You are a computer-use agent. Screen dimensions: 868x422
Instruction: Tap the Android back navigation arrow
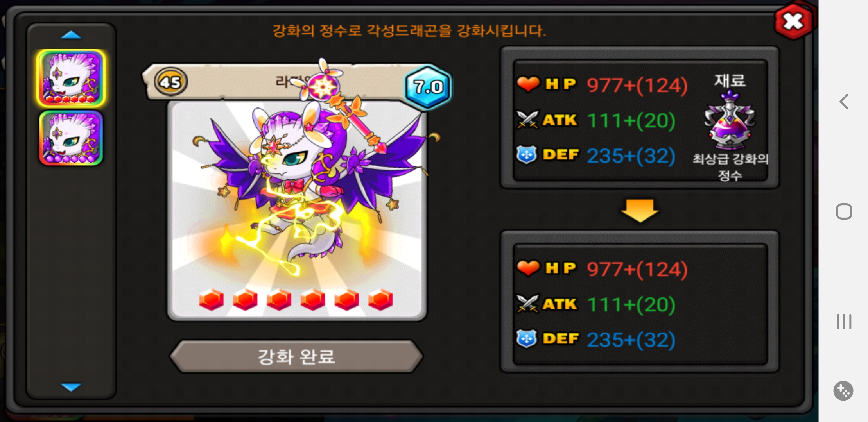point(844,102)
